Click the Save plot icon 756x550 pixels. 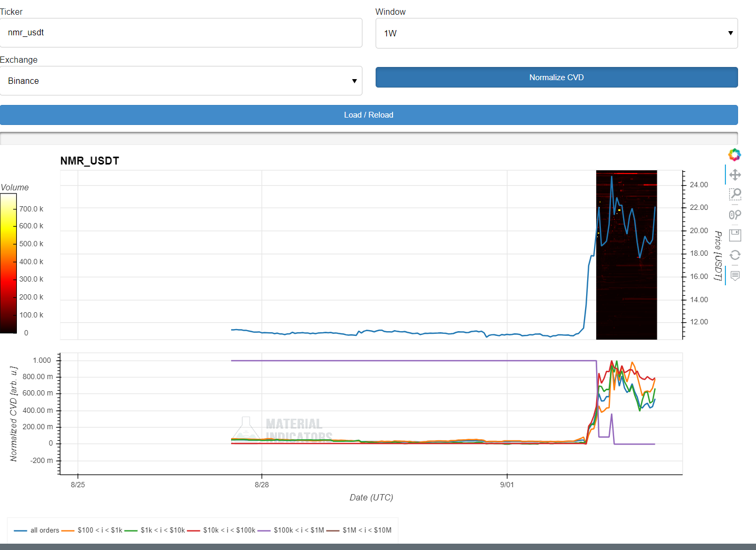pyautogui.click(x=735, y=235)
